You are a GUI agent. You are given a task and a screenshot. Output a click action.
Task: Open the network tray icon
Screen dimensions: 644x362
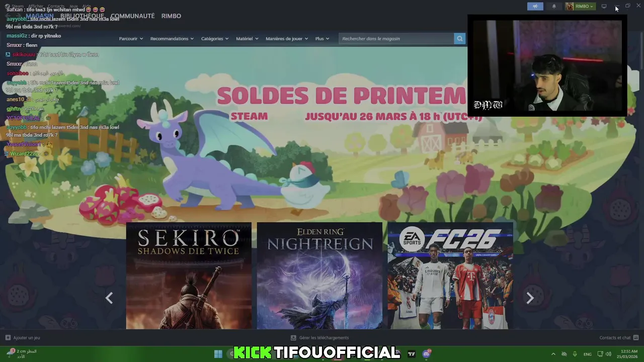[600, 354]
